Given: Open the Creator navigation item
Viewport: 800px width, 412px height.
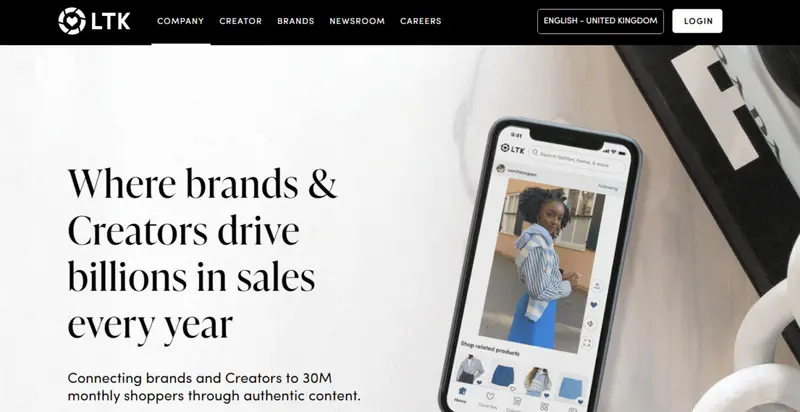Looking at the screenshot, I should (240, 21).
